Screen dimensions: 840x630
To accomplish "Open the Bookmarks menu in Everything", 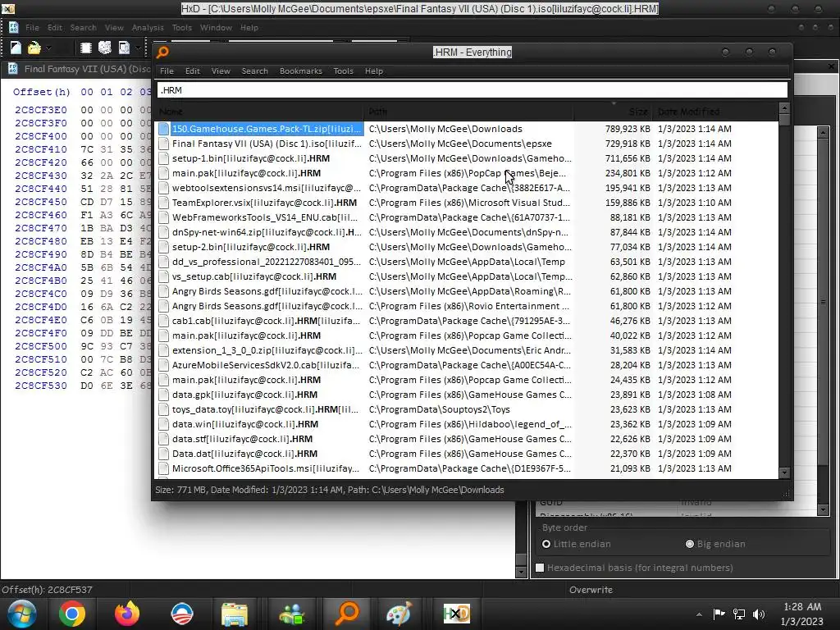I will pos(300,71).
